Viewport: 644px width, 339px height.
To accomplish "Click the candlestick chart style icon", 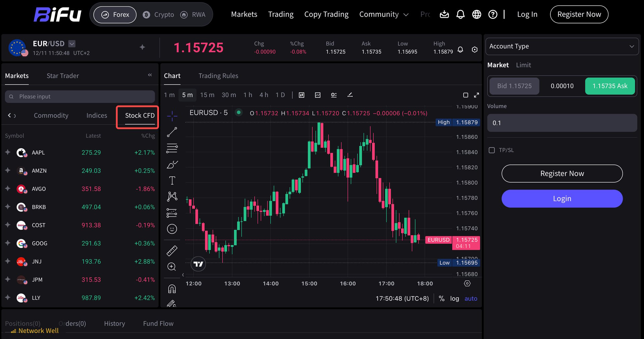I will coord(302,95).
